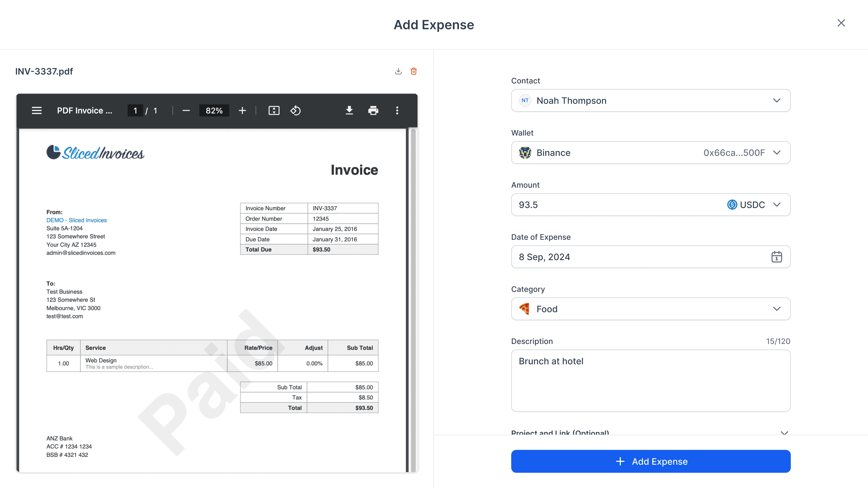868x488 pixels.
Task: Open the calendar date picker
Action: (x=777, y=257)
